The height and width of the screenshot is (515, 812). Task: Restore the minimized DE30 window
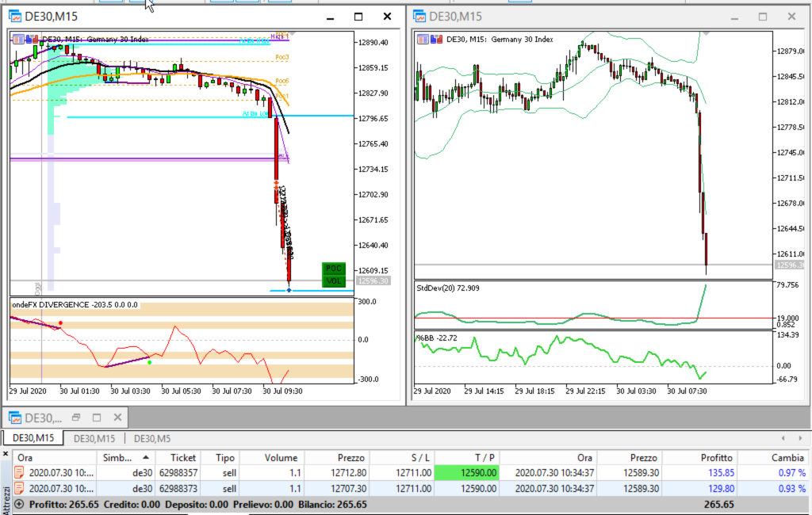tap(76, 418)
